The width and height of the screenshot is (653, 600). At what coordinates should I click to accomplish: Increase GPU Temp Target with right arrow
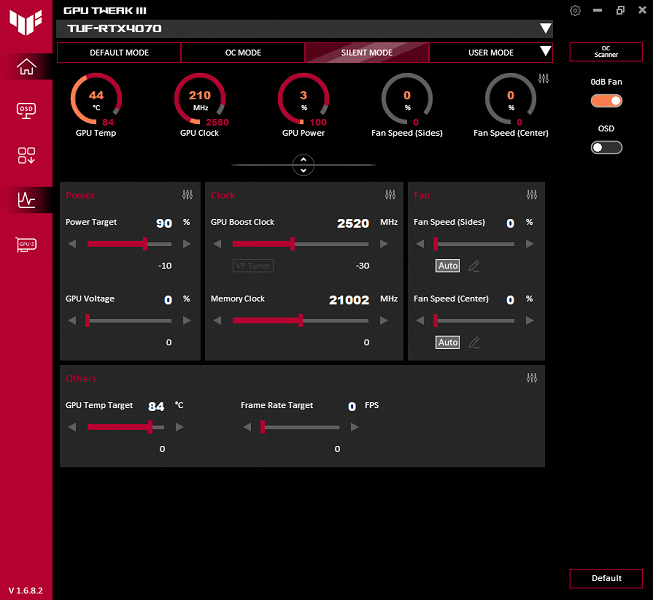tap(179, 427)
